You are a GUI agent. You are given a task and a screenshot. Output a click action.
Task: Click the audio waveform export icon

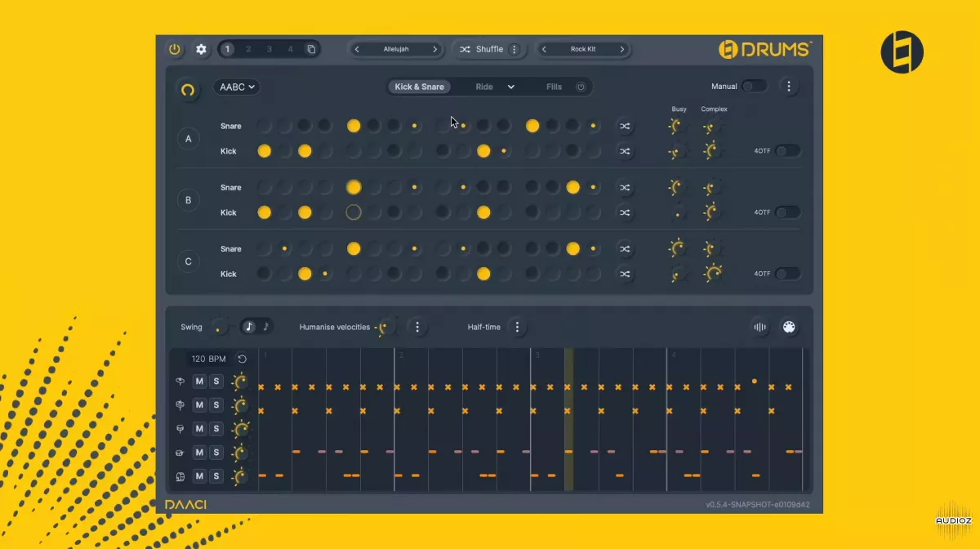click(x=760, y=328)
